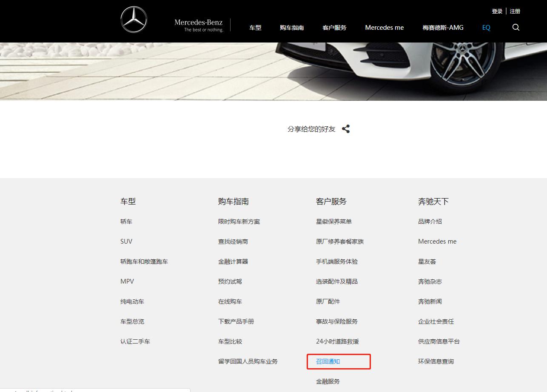
Task: Open 供应商信息平台 link
Action: tap(439, 341)
